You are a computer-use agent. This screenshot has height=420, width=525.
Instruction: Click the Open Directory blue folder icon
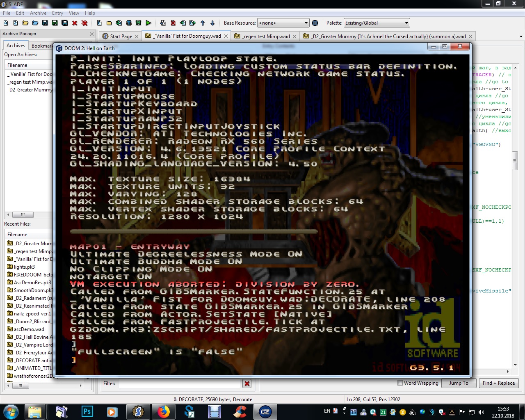pos(35,23)
